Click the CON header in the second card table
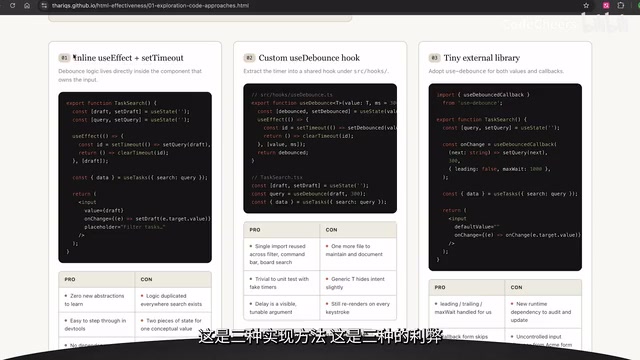 (358, 230)
